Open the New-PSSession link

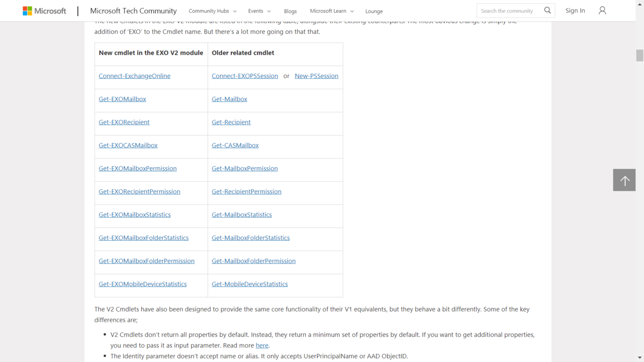click(x=317, y=76)
